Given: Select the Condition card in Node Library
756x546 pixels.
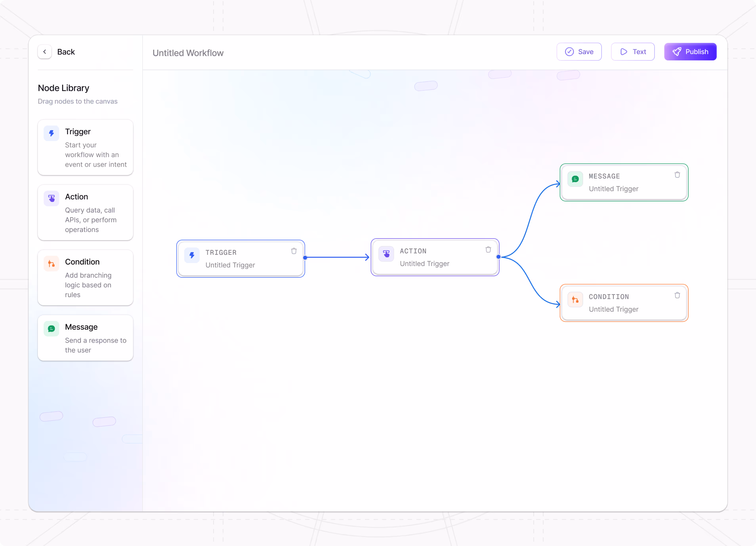Looking at the screenshot, I should click(85, 277).
